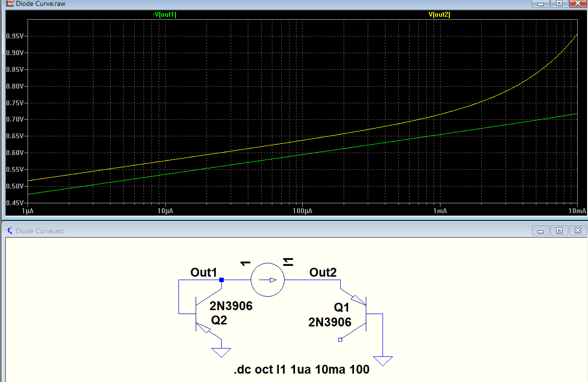
Task: Minimize the Diode Curve.asc schematic window
Action: point(541,230)
